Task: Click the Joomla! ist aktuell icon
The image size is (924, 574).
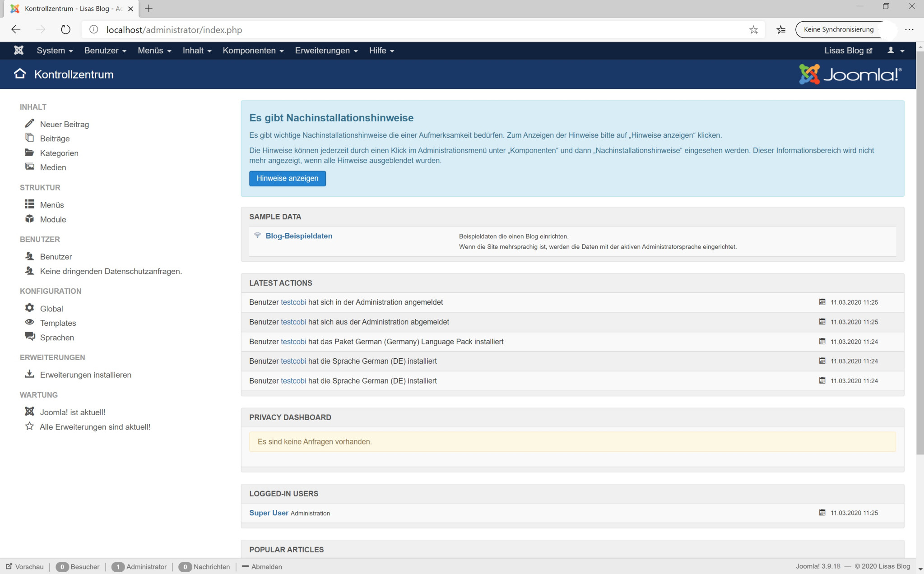Action: [29, 412]
